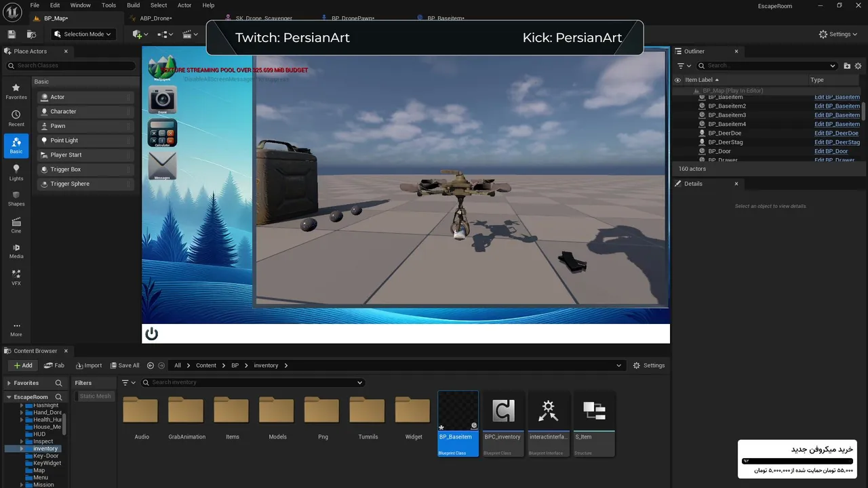Click the create new folder icon in the Outliner

click(847, 66)
